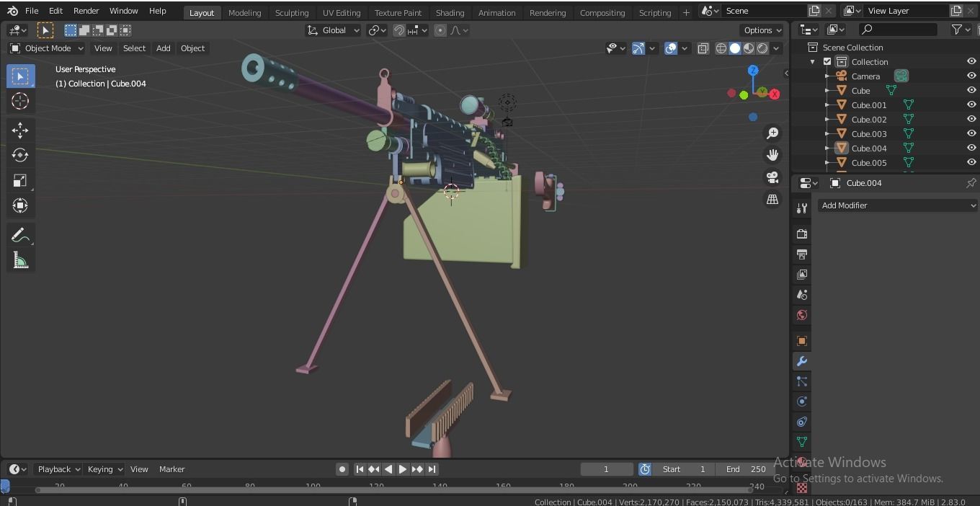Open the Add Modifier dropdown

coord(899,205)
